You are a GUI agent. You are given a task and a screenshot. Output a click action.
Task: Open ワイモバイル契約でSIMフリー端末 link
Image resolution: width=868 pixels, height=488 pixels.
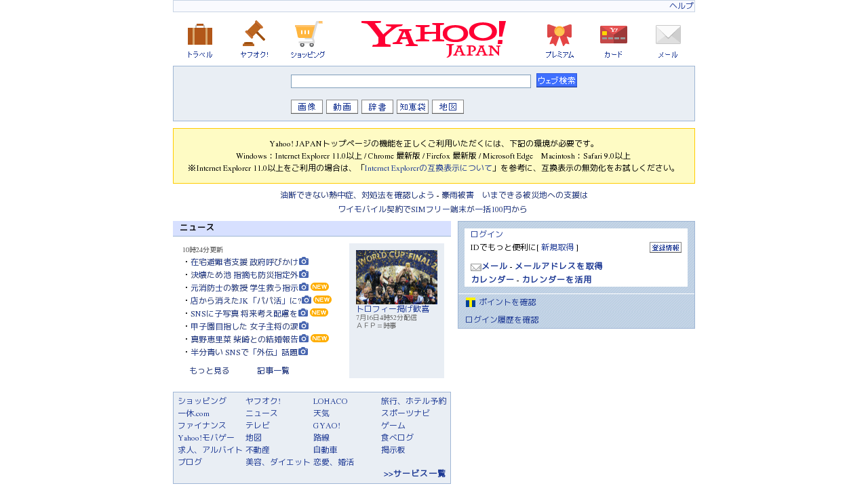pyautogui.click(x=433, y=209)
